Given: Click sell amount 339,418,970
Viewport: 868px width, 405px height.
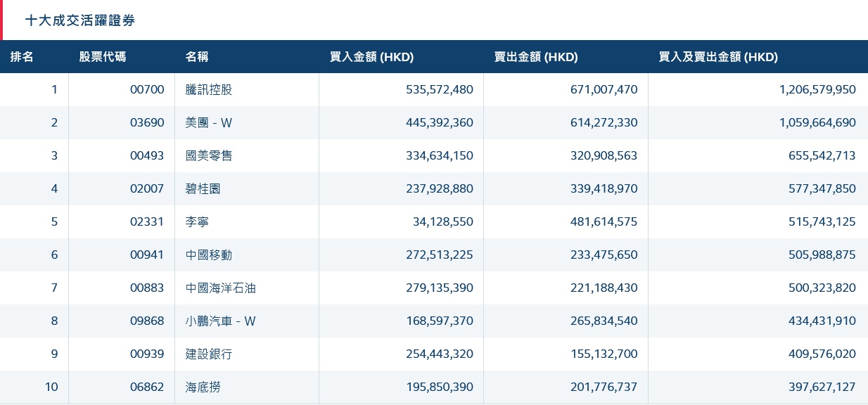Looking at the screenshot, I should point(604,188).
